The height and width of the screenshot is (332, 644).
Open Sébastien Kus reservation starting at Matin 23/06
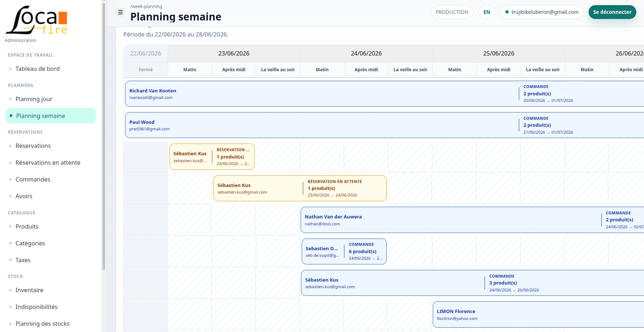pos(212,157)
